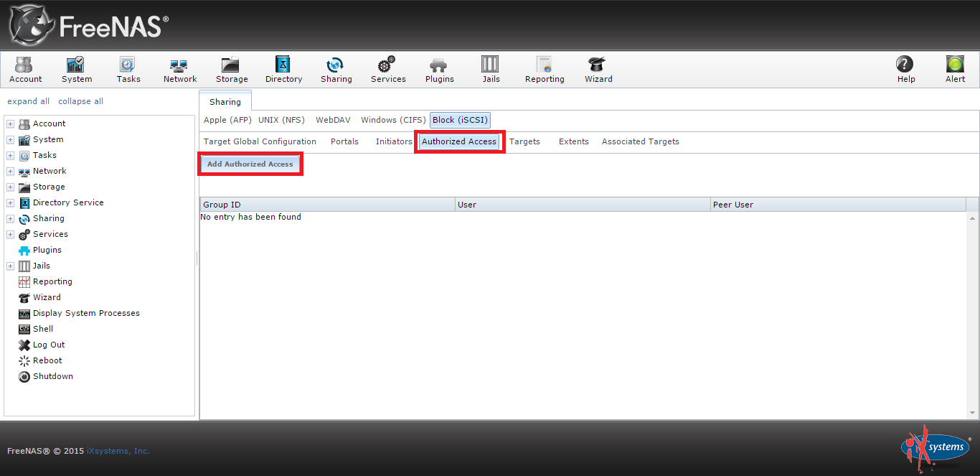Open the Services toolbar icon
The width and height of the screenshot is (980, 476).
[388, 70]
